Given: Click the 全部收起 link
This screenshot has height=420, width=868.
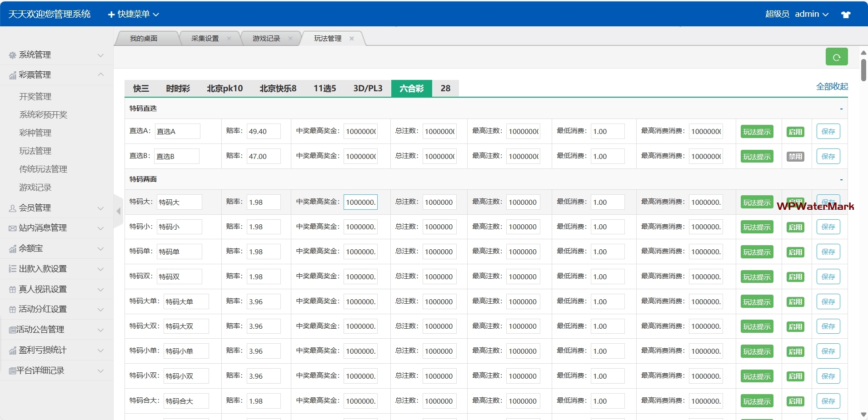Looking at the screenshot, I should (832, 86).
